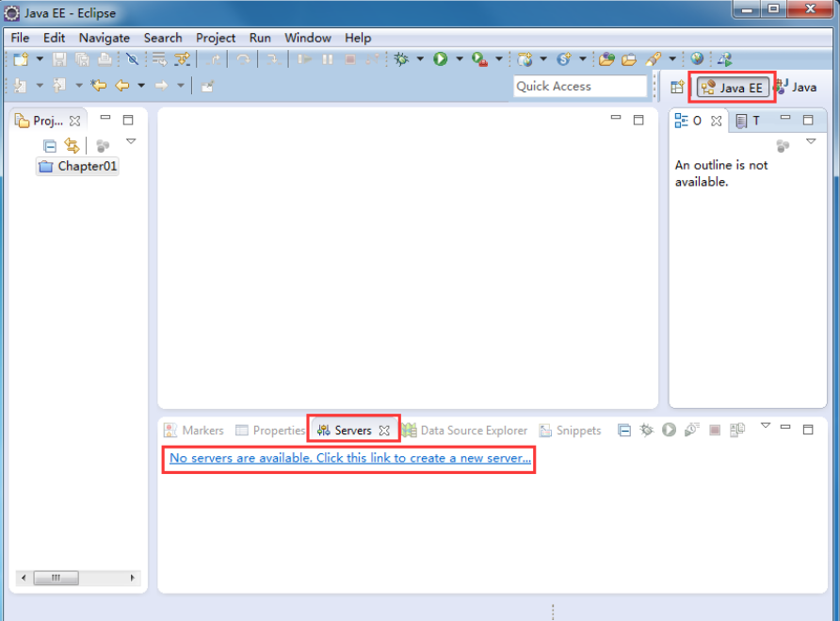Toggle the Pin Editor icon

(x=207, y=86)
